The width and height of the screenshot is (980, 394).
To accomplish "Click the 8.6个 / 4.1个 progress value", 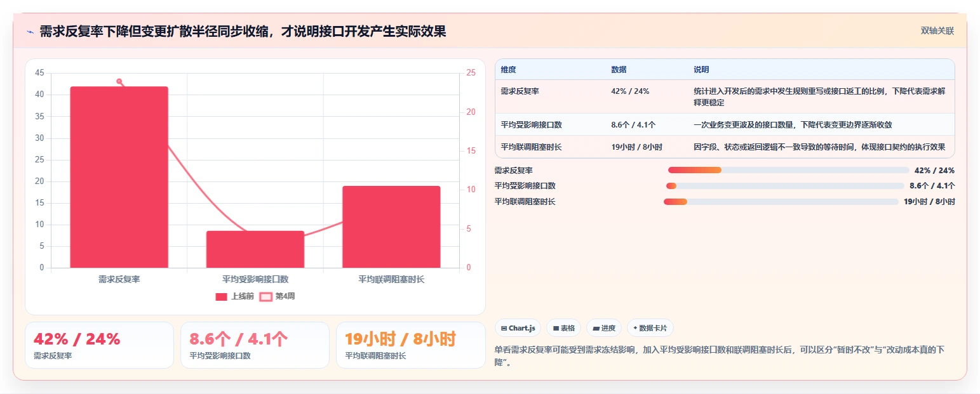I will tap(932, 186).
